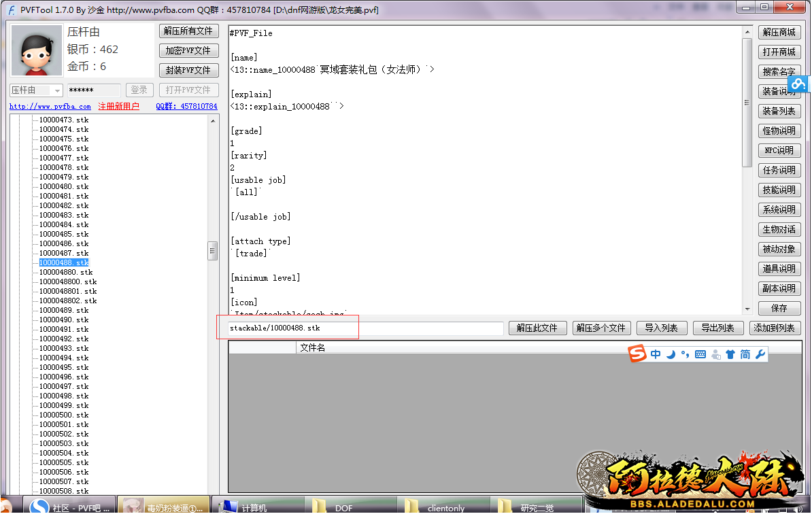Click the 保存 button
Viewport: 812px width, 514px height.
pos(779,308)
